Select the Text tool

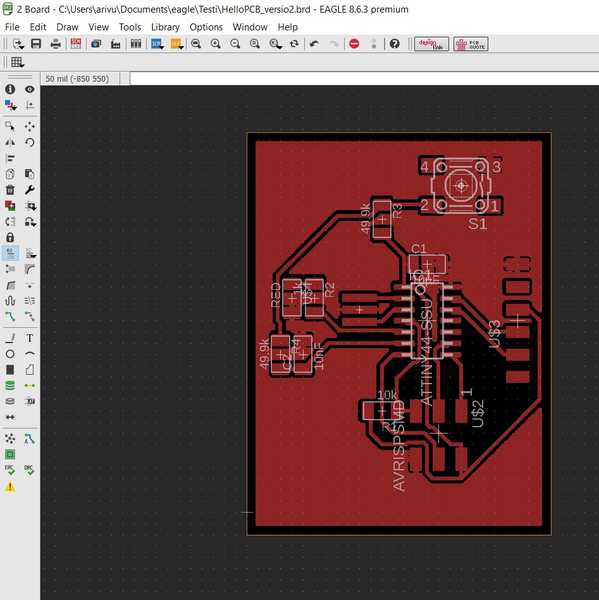coord(30,338)
